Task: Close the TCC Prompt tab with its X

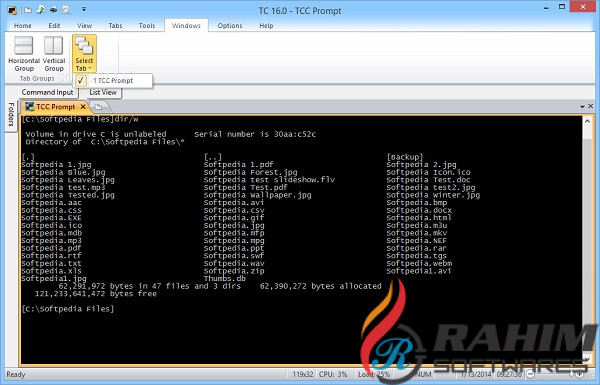Action: click(x=83, y=107)
